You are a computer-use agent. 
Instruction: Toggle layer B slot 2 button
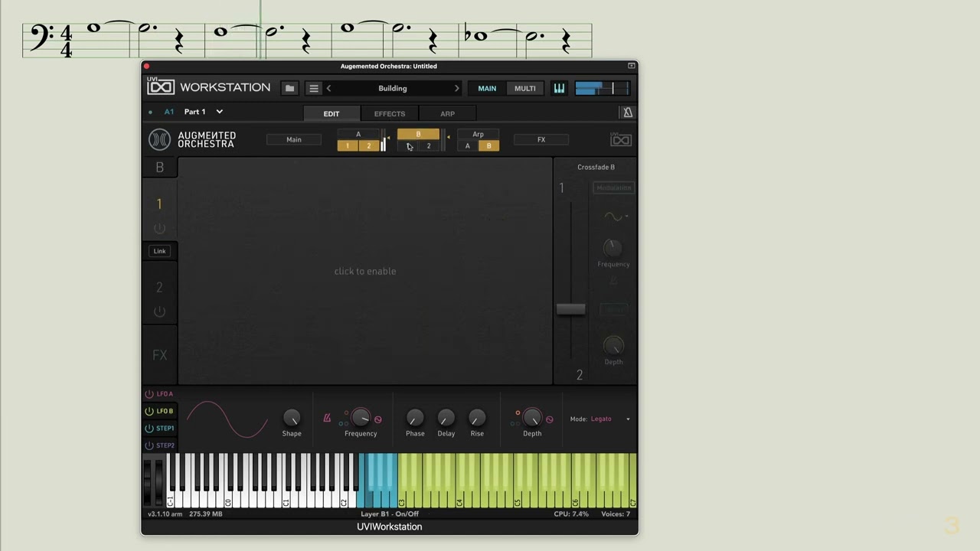coord(429,145)
